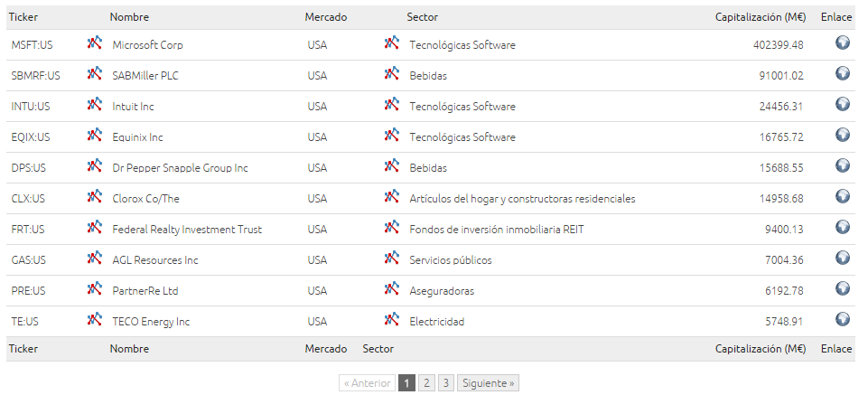Open the globe link for Equinix Inc
The width and height of the screenshot is (868, 395).
(x=843, y=135)
